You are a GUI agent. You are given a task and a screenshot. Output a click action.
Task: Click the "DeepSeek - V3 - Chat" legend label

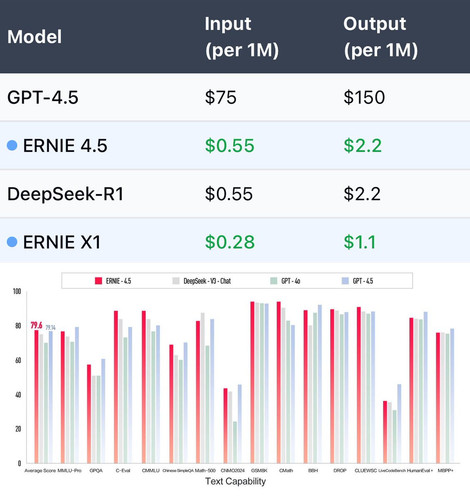(x=207, y=281)
